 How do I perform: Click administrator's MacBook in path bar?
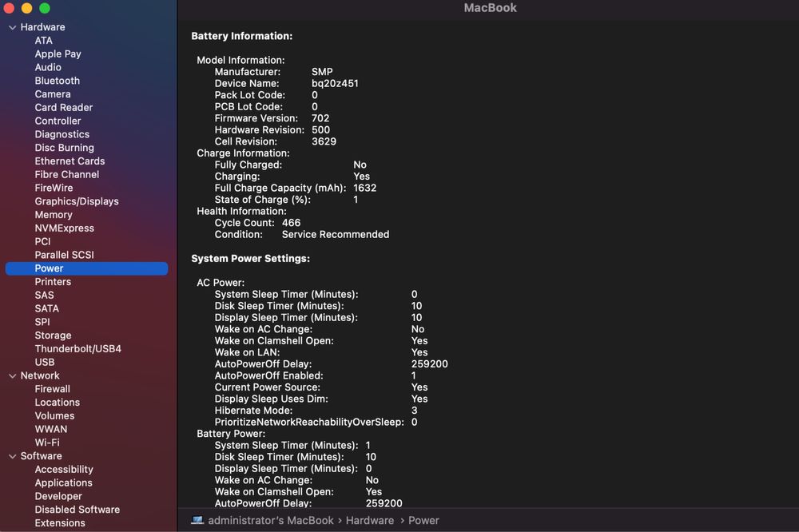point(271,520)
